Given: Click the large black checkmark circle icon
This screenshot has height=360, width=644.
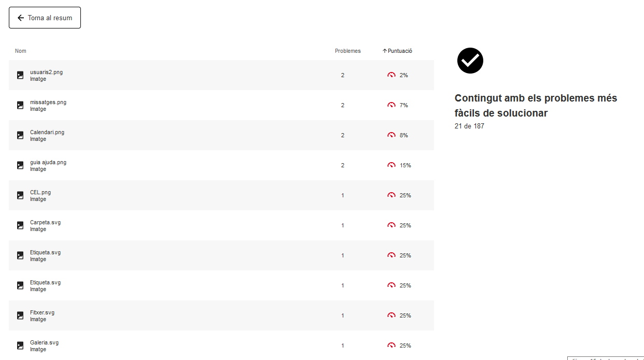Looking at the screenshot, I should 470,61.
